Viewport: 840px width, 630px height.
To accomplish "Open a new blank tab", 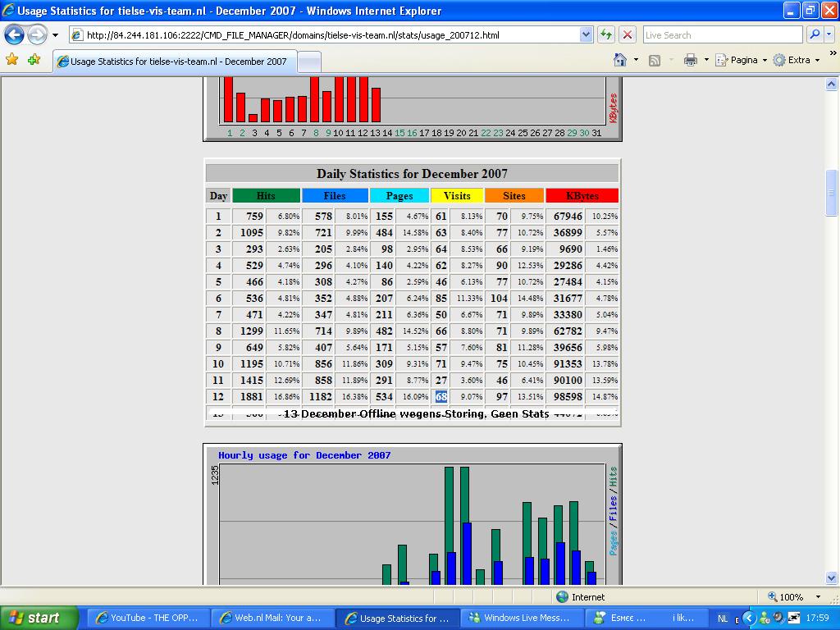I will pos(309,62).
